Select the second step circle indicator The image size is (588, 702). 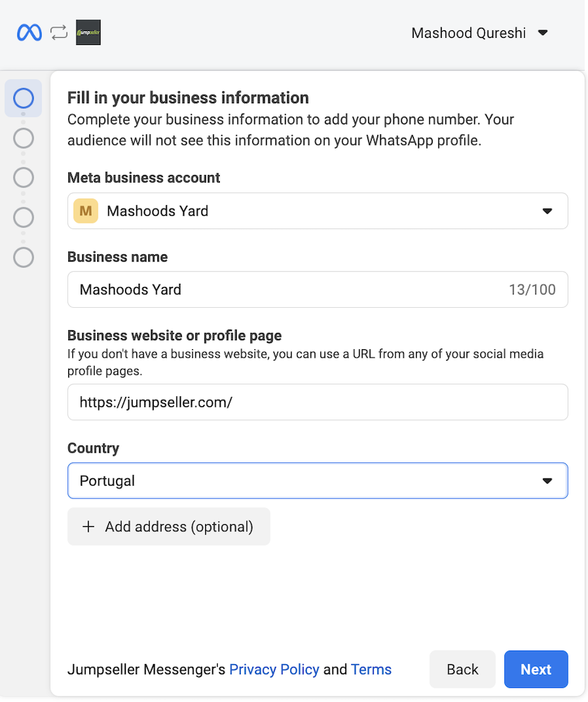(23, 138)
